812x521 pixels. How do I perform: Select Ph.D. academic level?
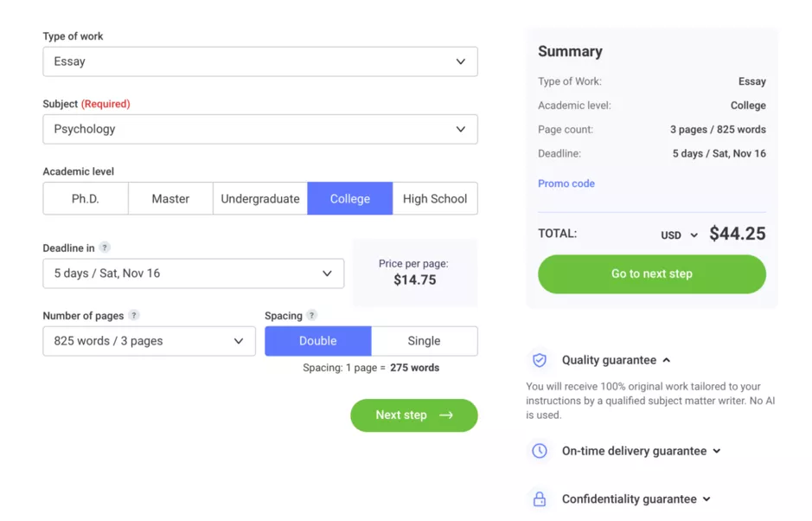[86, 198]
